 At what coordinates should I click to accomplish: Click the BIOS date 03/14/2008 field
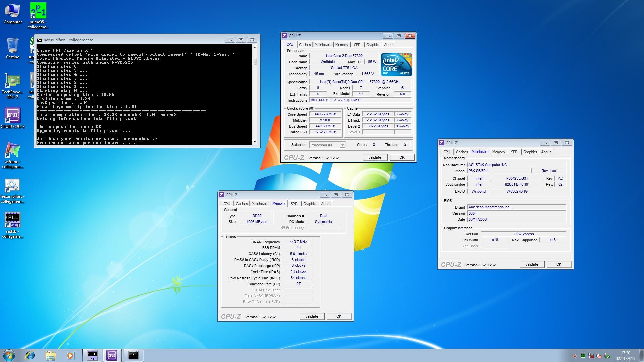tap(517, 220)
